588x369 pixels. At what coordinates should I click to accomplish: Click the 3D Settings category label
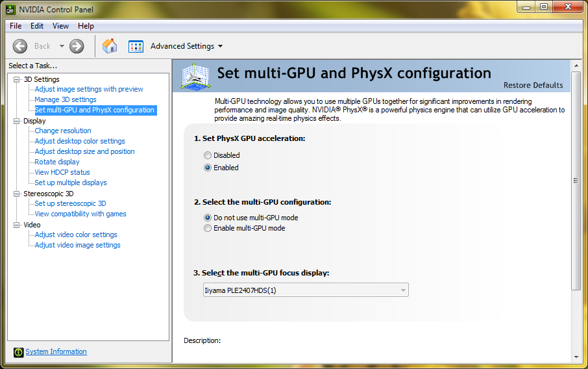point(42,79)
